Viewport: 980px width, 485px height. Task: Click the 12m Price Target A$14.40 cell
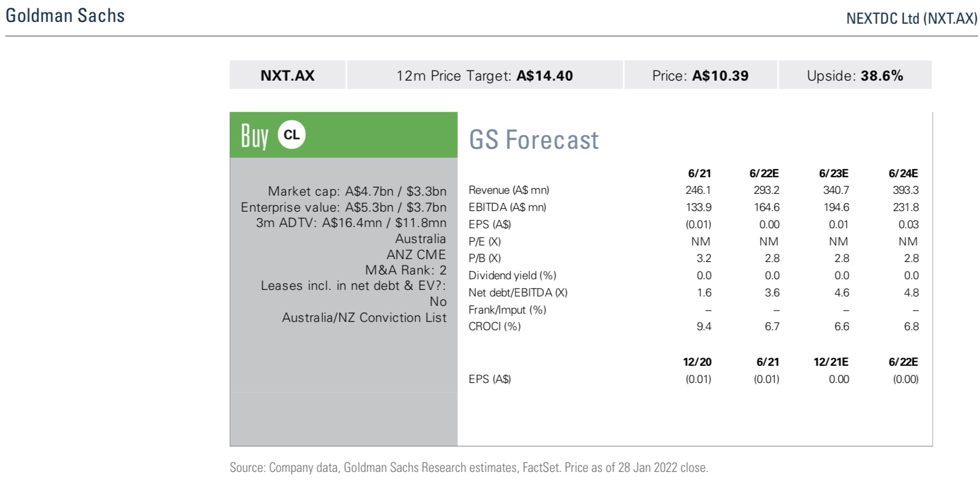485,75
